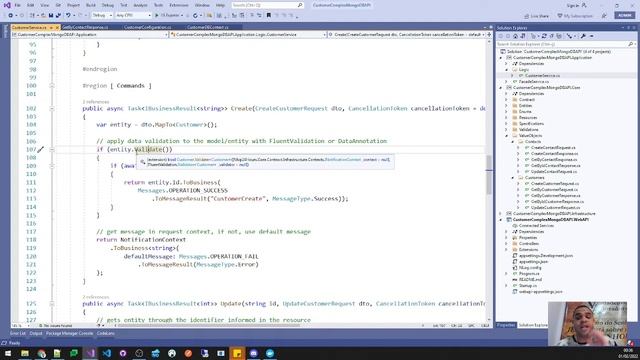The image size is (640, 360).
Task: Select CreateCustomerRequest.cs in Solution Explorer
Action: 555,184
